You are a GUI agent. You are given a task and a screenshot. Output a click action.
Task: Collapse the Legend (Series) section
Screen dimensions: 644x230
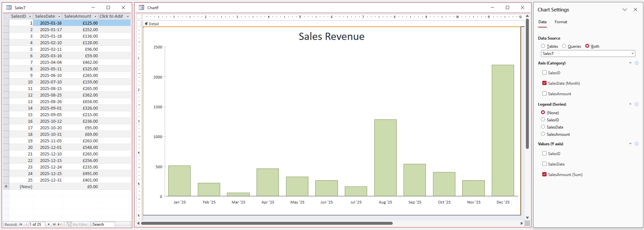pos(630,104)
